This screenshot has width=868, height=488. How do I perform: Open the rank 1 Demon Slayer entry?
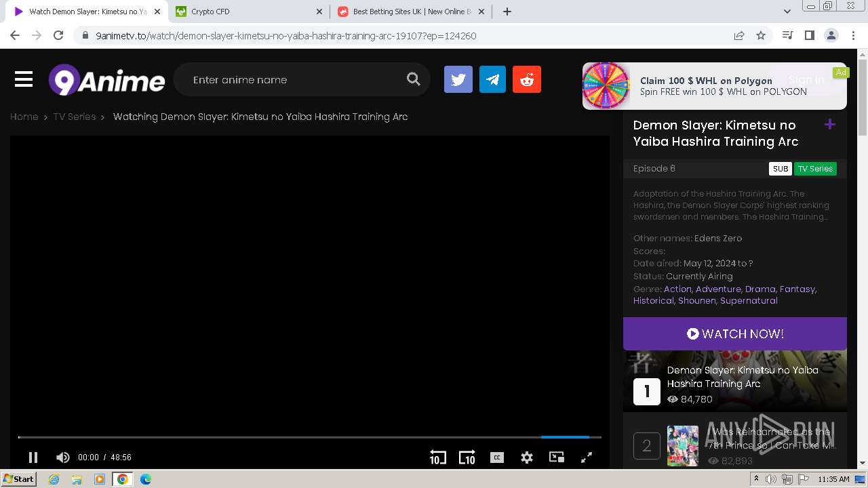click(x=735, y=381)
